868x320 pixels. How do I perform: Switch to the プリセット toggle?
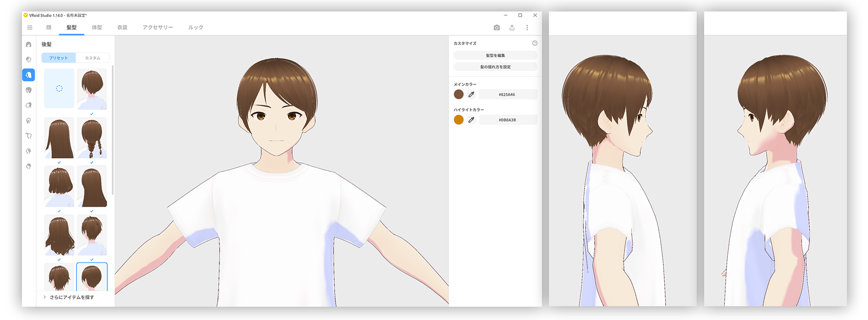(59, 58)
